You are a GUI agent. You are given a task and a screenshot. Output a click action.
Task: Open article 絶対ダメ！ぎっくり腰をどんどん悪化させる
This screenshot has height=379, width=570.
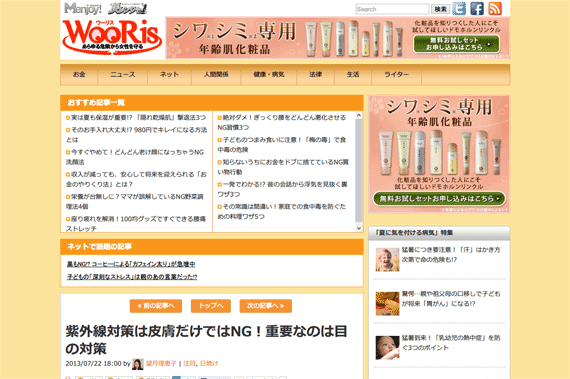(282, 122)
